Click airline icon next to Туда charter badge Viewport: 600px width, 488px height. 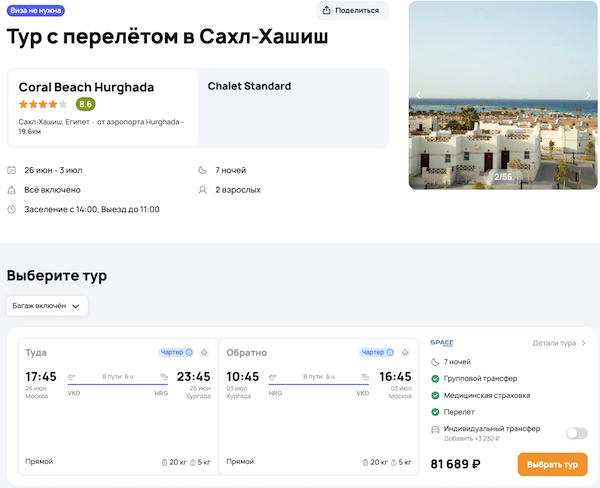(204, 352)
